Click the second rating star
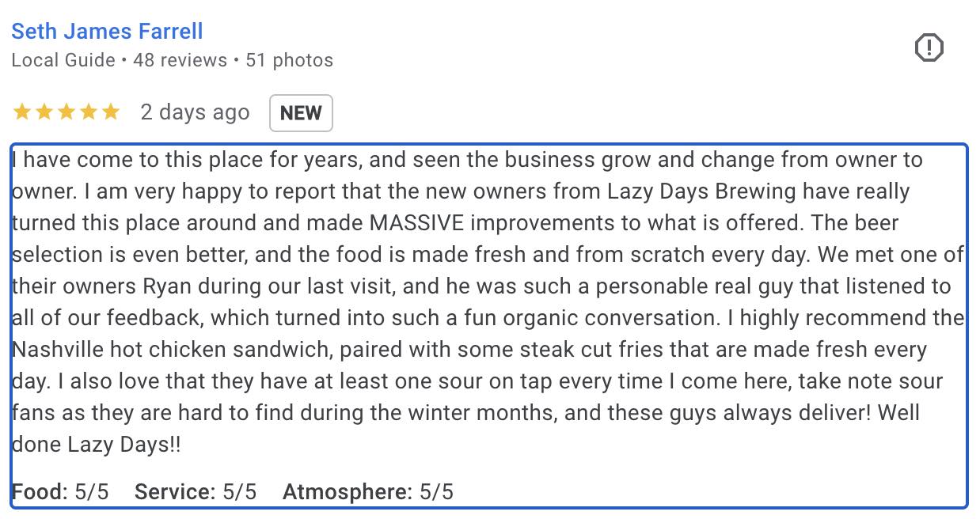 [44, 112]
